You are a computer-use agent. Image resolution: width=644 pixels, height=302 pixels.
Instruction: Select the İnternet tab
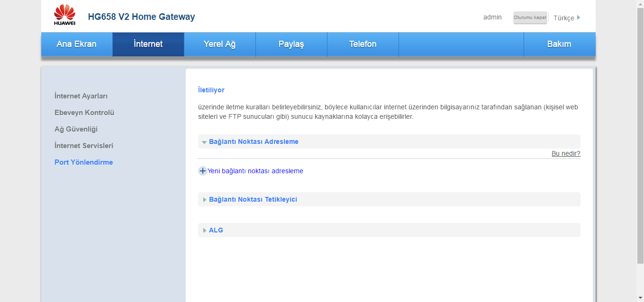click(x=148, y=44)
